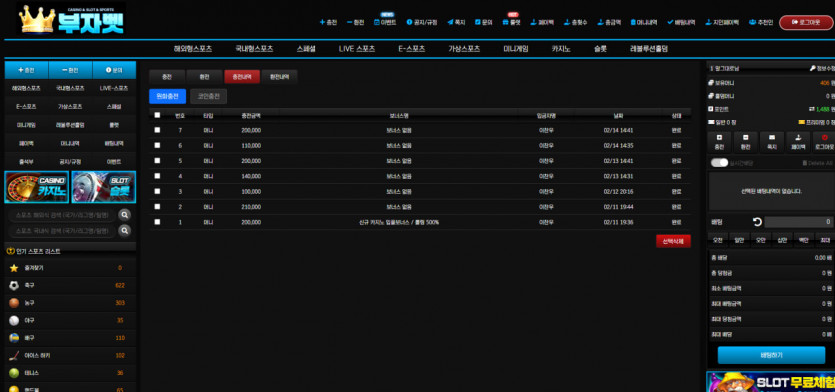Open LIVE 스포츠 in the main navigation bar
The height and width of the screenshot is (392, 835).
[x=357, y=48]
